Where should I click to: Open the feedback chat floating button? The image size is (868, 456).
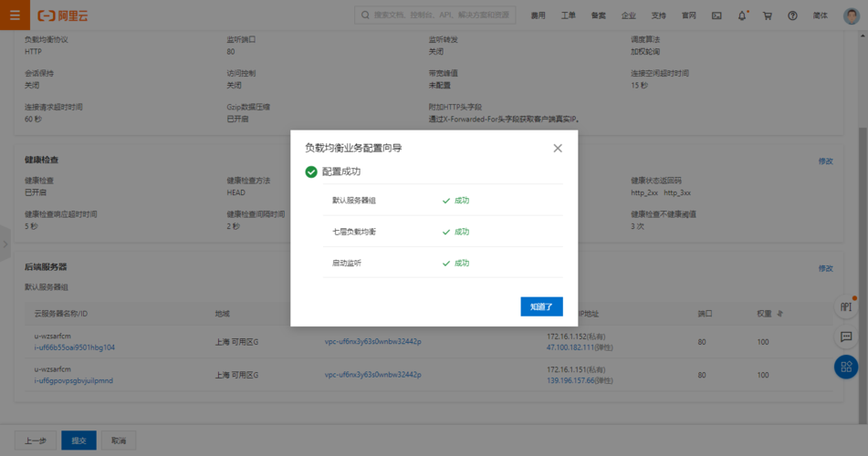(x=846, y=337)
